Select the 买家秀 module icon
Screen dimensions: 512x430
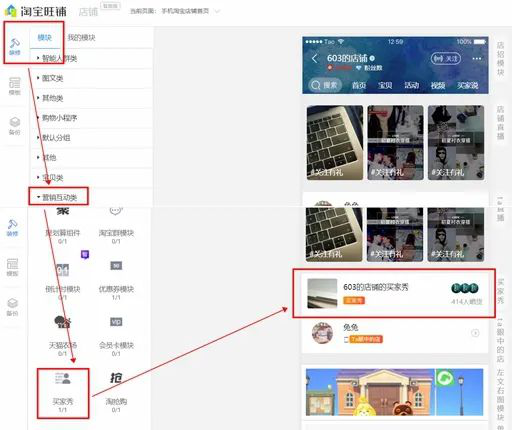point(63,378)
